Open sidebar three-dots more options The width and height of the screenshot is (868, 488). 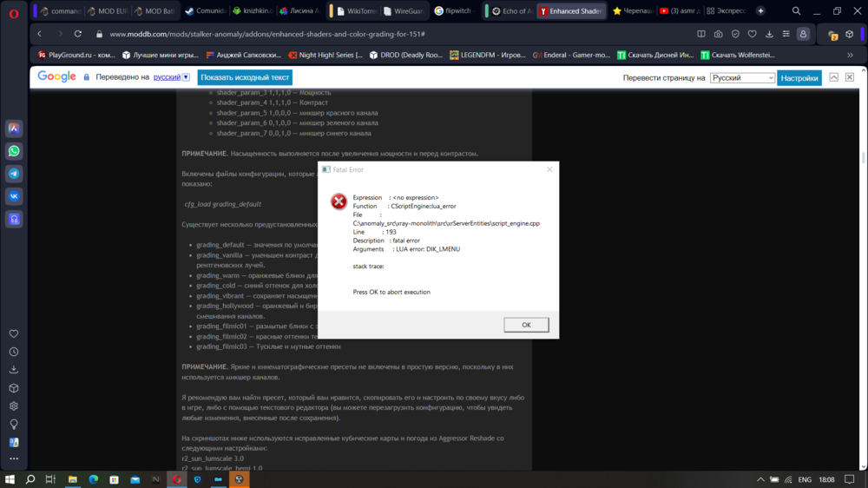(x=14, y=458)
